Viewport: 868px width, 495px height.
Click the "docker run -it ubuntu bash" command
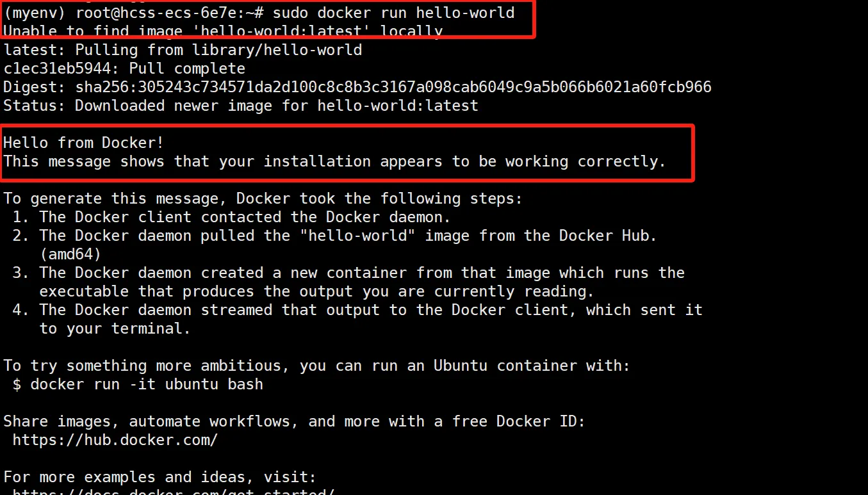click(147, 384)
